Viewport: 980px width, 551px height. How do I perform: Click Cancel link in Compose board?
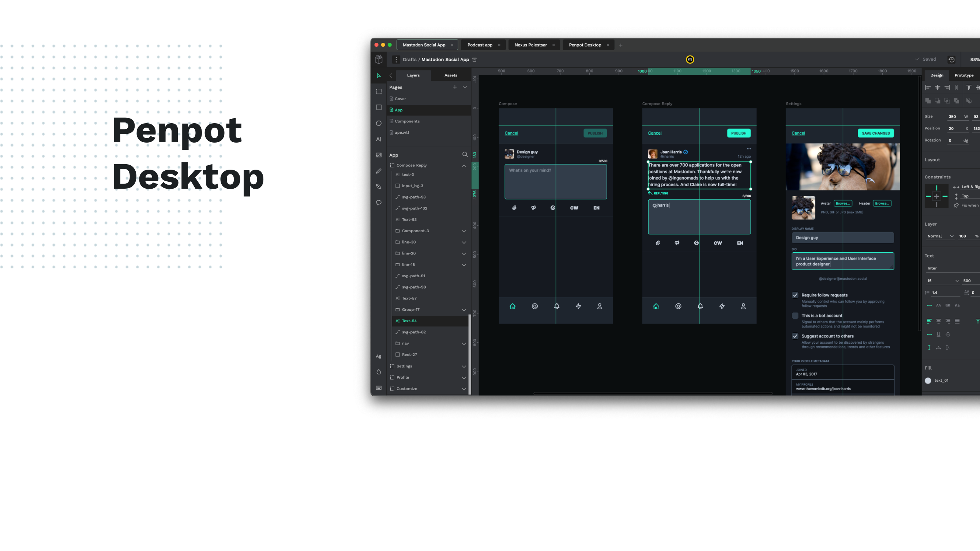pyautogui.click(x=511, y=133)
